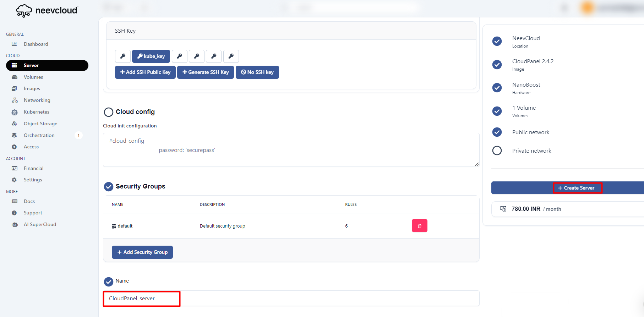Toggle the Private network step circle

(x=497, y=151)
